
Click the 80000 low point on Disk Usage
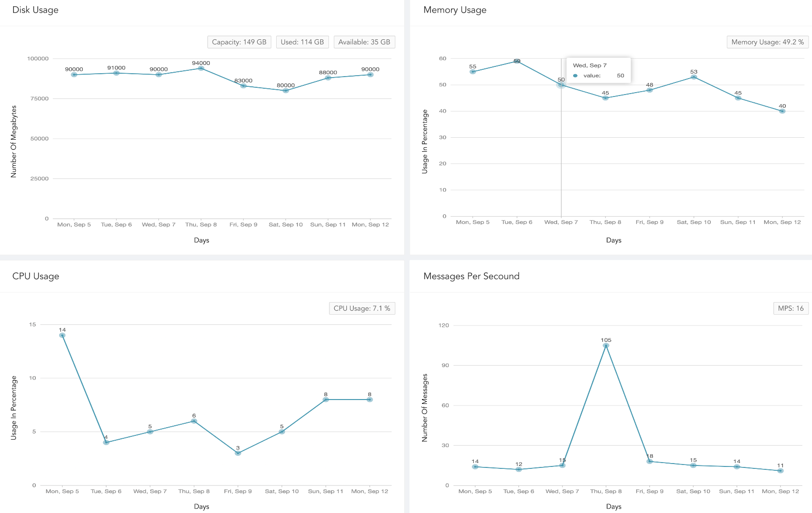[x=285, y=91]
